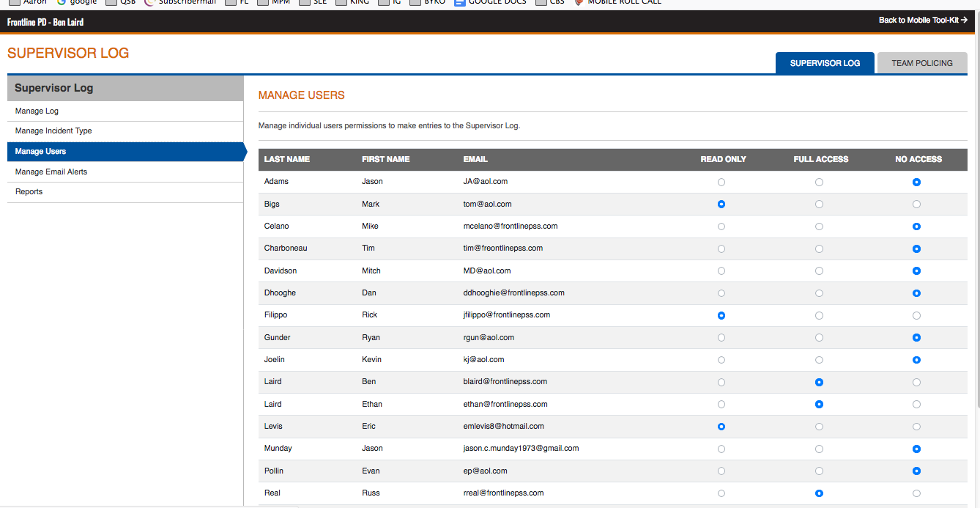Open the Google Docs bookmark
Image resolution: width=980 pixels, height=508 pixels.
coord(490,2)
